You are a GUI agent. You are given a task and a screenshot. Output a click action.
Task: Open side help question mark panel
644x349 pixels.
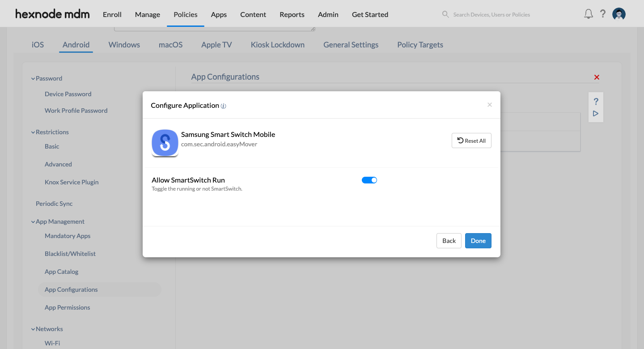(x=596, y=102)
